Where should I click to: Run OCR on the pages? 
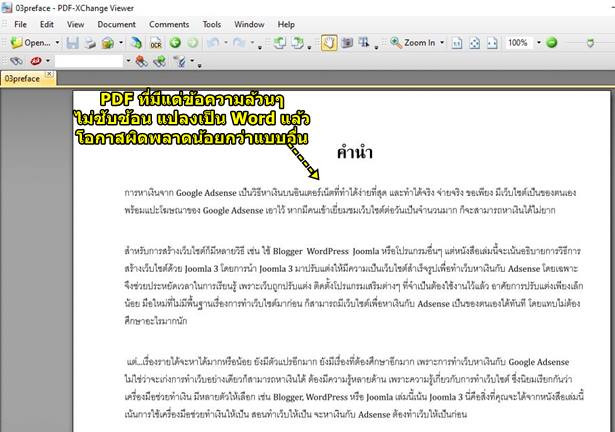[156, 43]
